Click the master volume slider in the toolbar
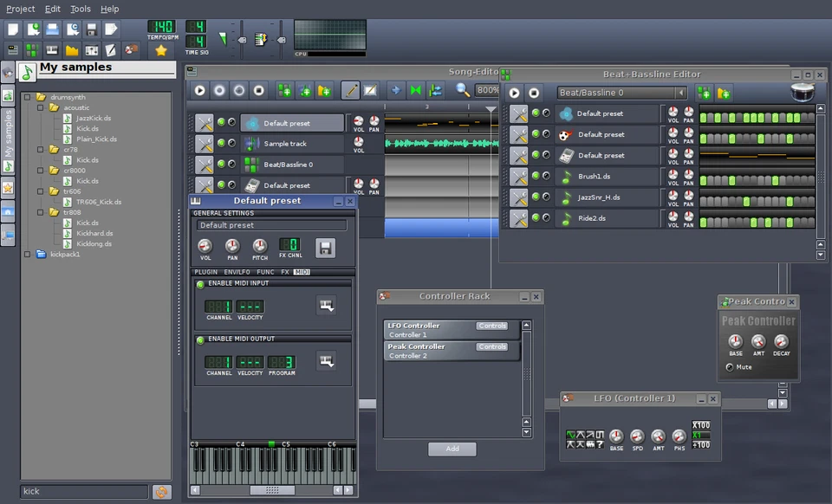The height and width of the screenshot is (504, 832). click(x=242, y=42)
